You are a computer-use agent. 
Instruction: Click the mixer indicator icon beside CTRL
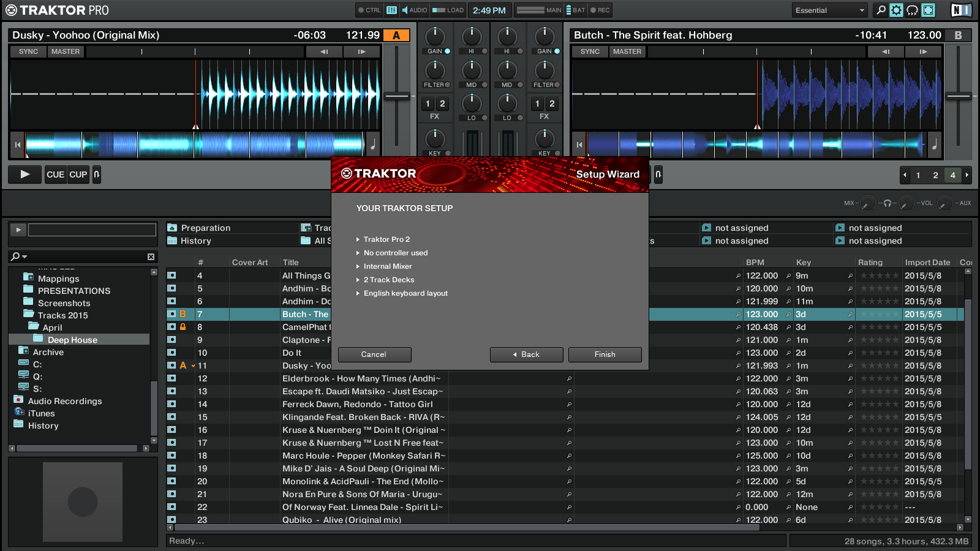pyautogui.click(x=392, y=10)
